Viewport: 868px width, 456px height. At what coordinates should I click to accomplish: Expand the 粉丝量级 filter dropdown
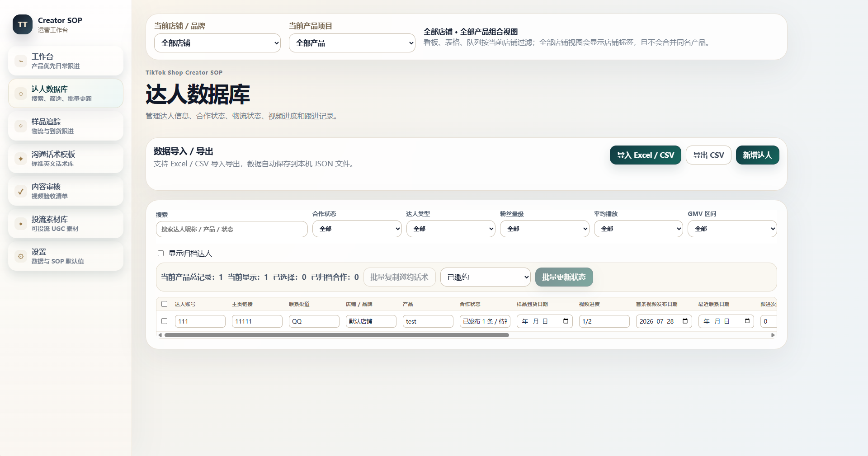(x=545, y=229)
